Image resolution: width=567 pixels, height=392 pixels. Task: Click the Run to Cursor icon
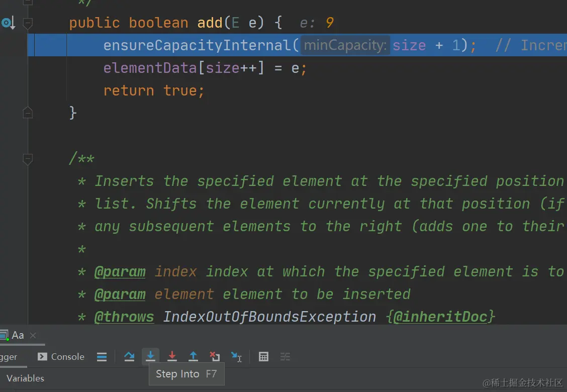(236, 357)
